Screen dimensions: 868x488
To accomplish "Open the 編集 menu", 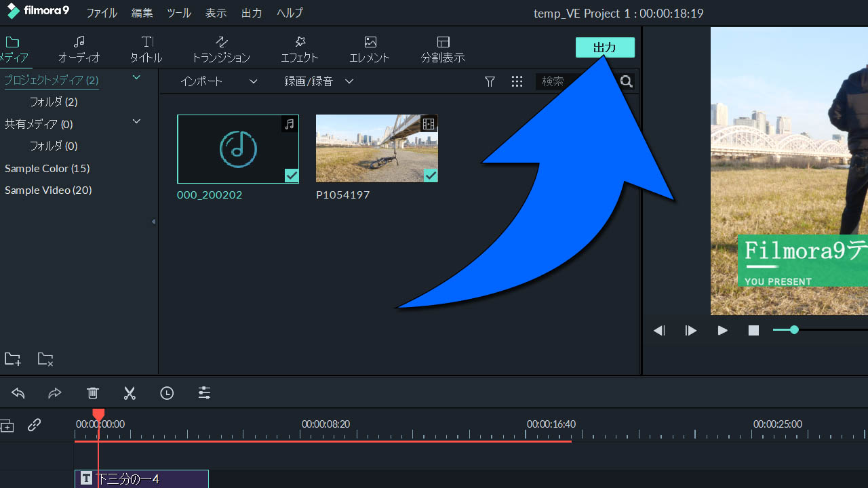I will tap(142, 13).
